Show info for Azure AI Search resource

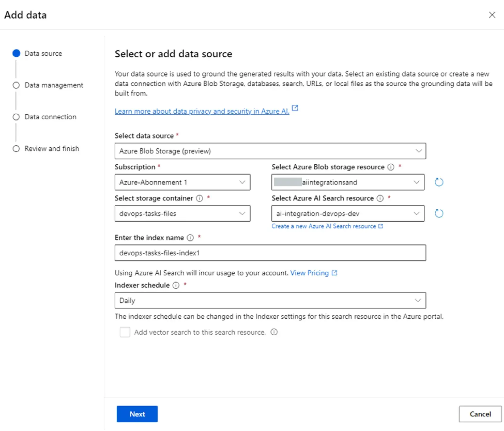point(380,198)
